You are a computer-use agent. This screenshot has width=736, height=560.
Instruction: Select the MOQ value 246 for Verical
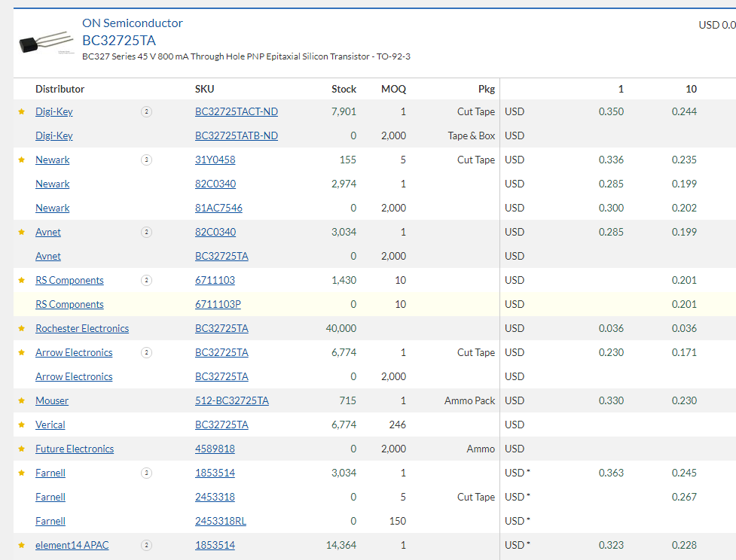398,425
